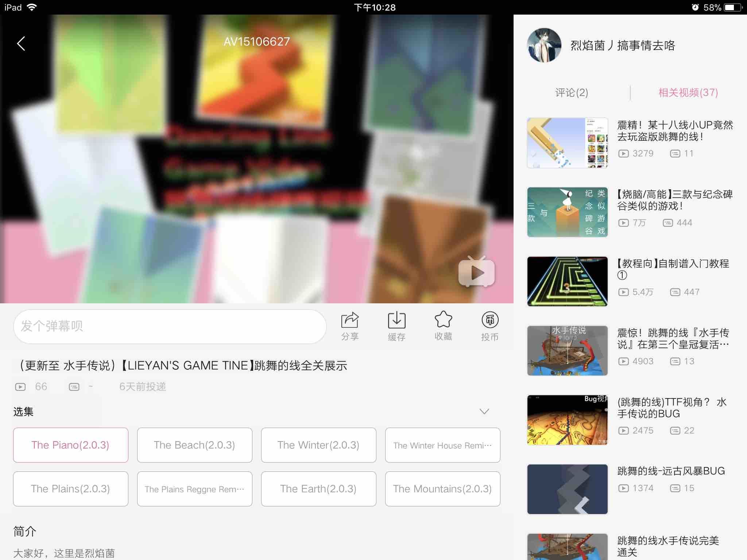Screen dimensions: 747x560
Task: Select episode The Plains(2.0.3)
Action: (71, 489)
